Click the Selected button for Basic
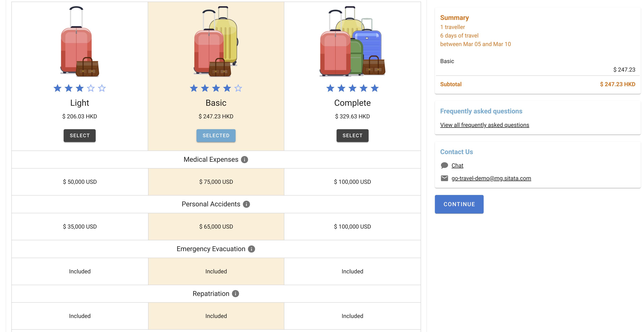The image size is (644, 332). (216, 136)
